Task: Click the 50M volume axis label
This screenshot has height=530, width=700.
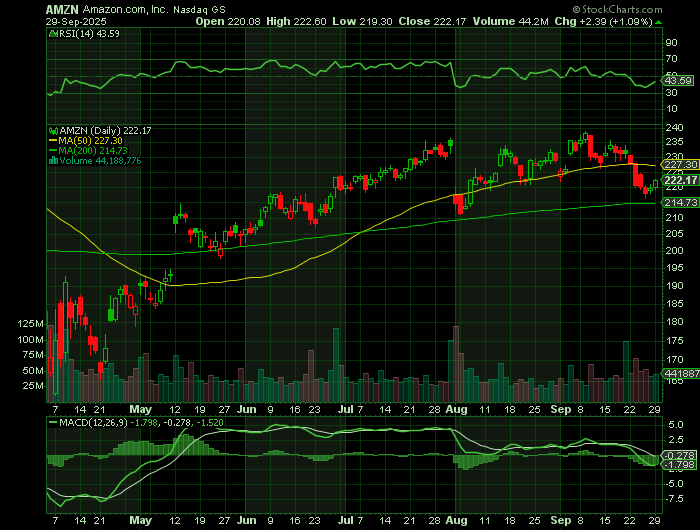Action: (x=33, y=371)
